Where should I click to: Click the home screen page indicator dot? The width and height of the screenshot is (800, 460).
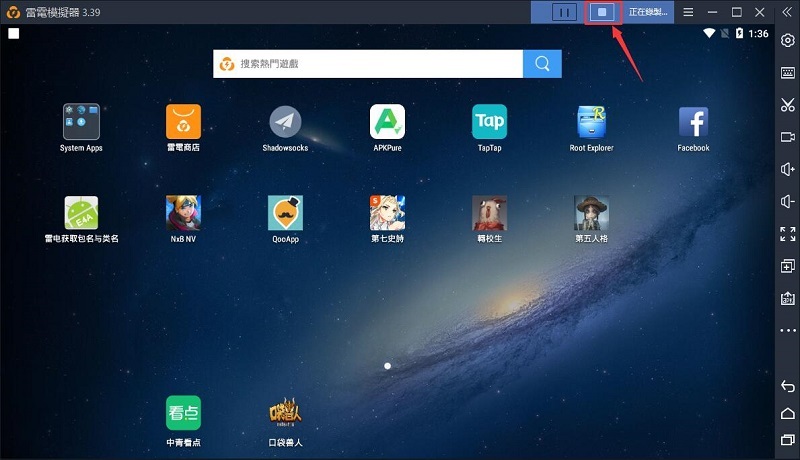pos(387,366)
